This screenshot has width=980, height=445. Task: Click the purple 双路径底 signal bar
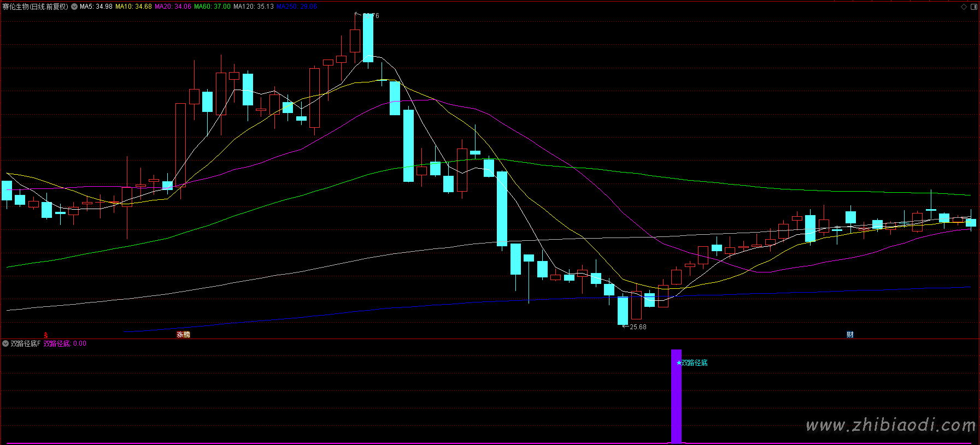[677, 396]
